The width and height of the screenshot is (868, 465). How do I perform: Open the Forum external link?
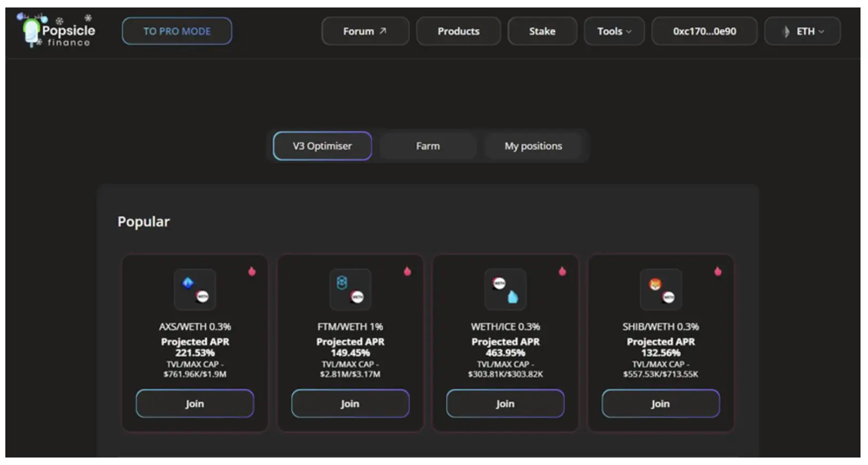(365, 32)
